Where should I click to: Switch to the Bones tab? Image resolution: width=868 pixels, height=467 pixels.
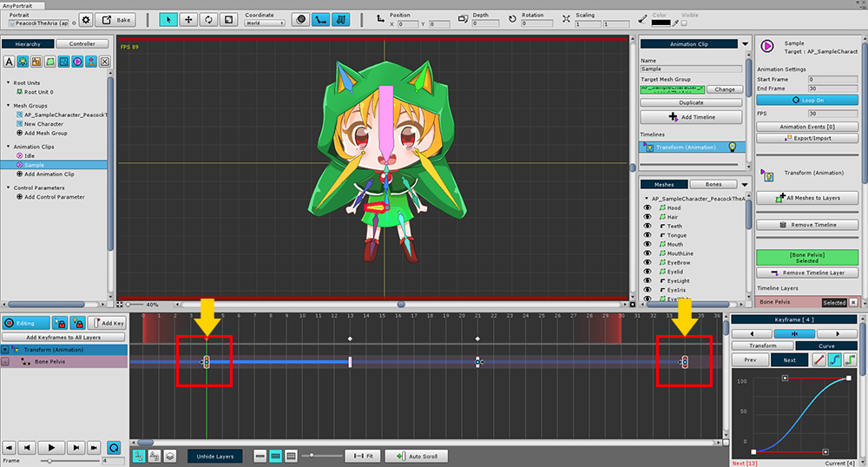tap(713, 184)
